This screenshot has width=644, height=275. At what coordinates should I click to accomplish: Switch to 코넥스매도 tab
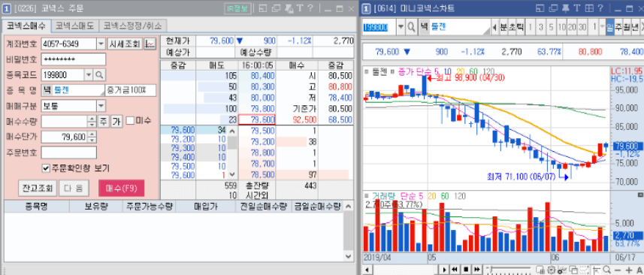click(x=75, y=26)
